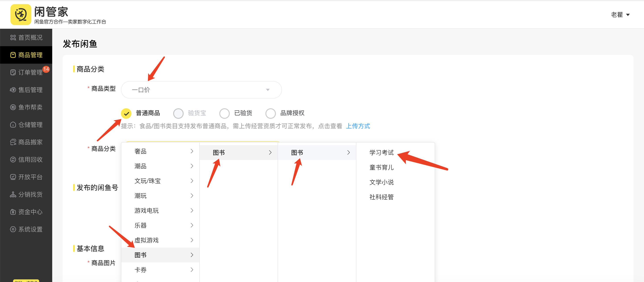
Task: Click the 仓储管理 warehouse icon
Action: click(13, 125)
